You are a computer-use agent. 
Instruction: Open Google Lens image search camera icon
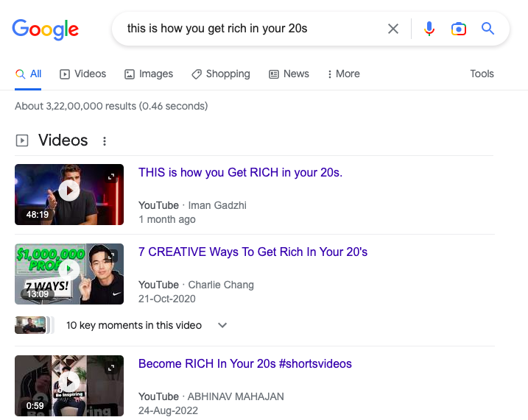coord(459,29)
